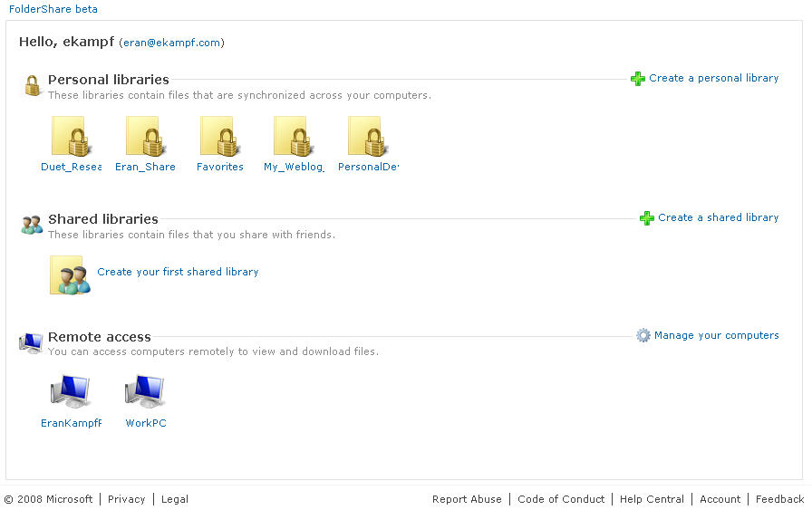Click the monitor icon beside Remote access heading
Image resolution: width=812 pixels, height=510 pixels.
coord(31,342)
